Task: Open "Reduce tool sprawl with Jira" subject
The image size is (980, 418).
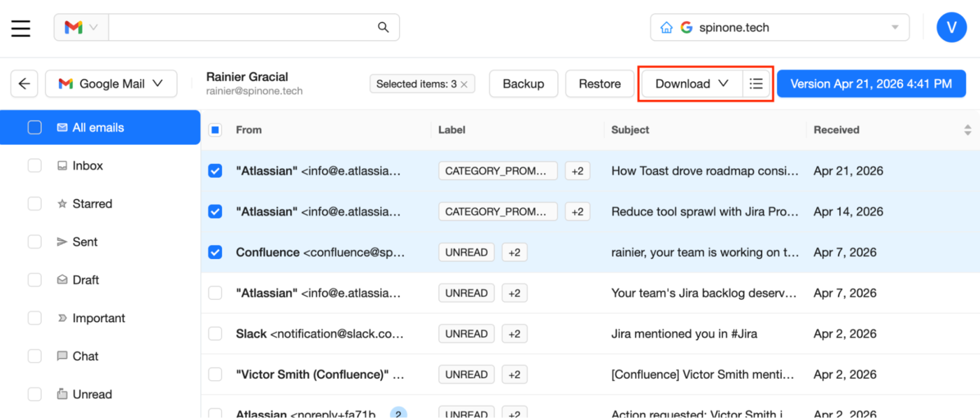Action: pos(705,211)
